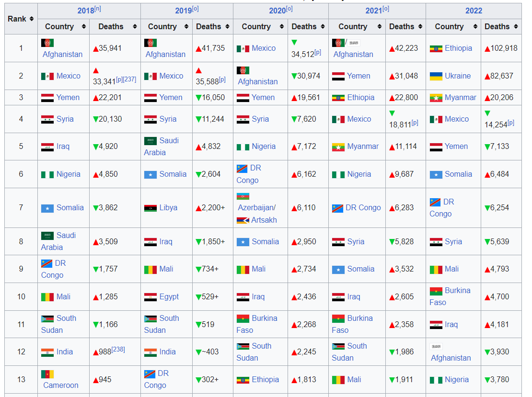The width and height of the screenshot is (532, 397).
Task: Click the Ukraine flag icon
Action: tap(436, 76)
